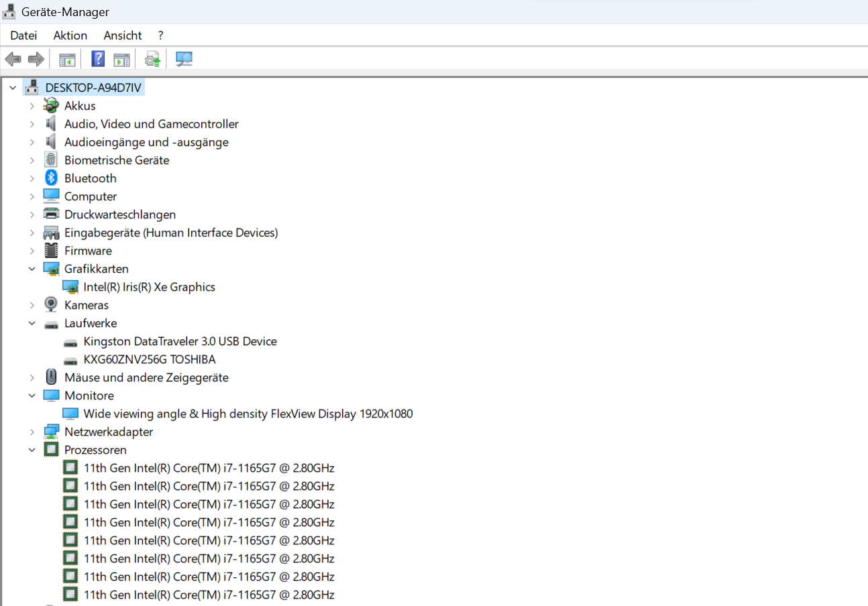Screen dimensions: 868x606
Task: Select the Wide viewing angle FlexView Display entry
Action: [x=248, y=413]
